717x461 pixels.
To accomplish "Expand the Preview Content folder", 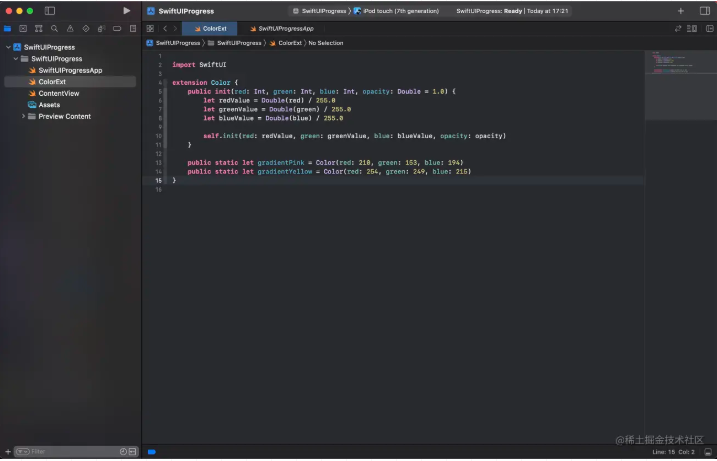I will [x=24, y=116].
